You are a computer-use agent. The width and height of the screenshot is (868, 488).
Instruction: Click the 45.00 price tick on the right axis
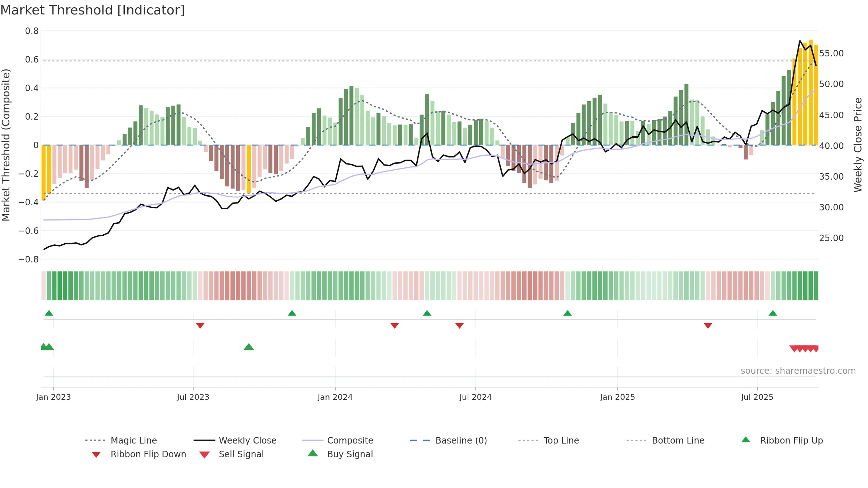coord(831,115)
